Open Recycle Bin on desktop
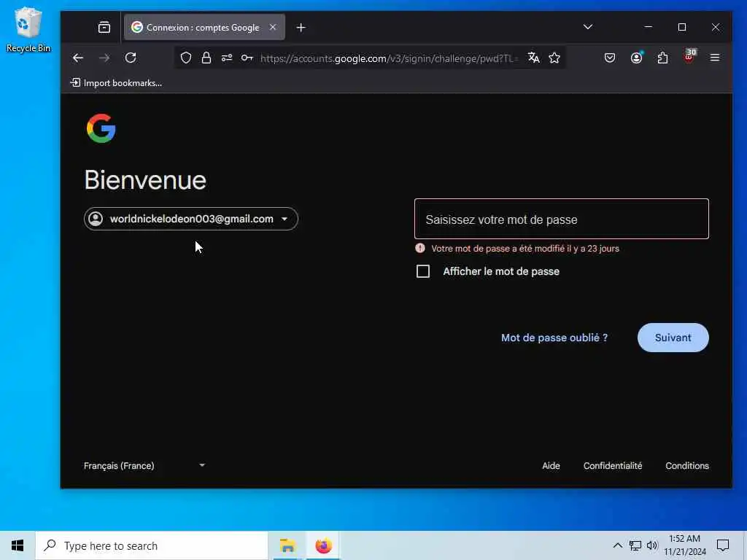Screen dimensions: 747x560 [x=28, y=29]
